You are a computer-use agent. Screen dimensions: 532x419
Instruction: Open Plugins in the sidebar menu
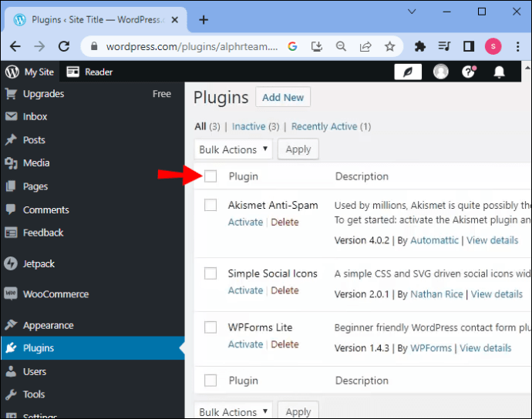(39, 348)
